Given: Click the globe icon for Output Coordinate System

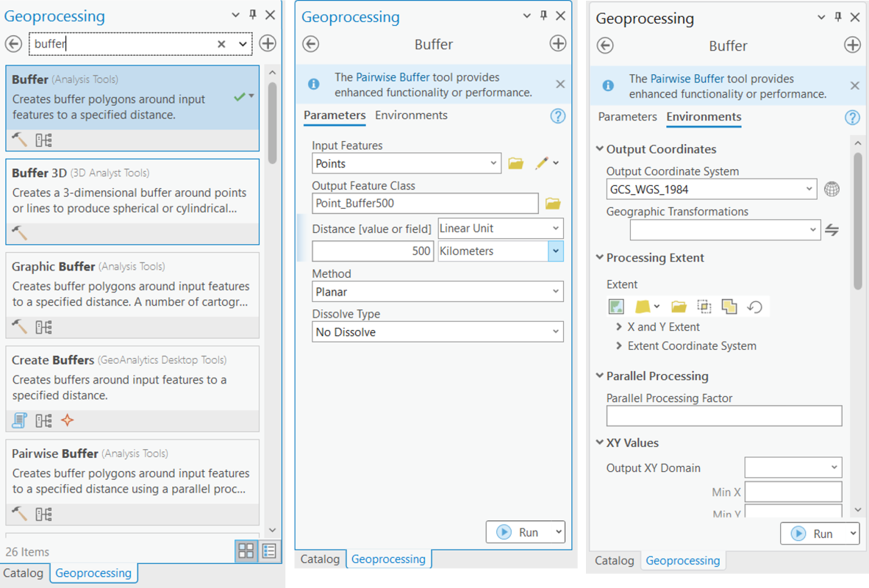Looking at the screenshot, I should [x=832, y=189].
